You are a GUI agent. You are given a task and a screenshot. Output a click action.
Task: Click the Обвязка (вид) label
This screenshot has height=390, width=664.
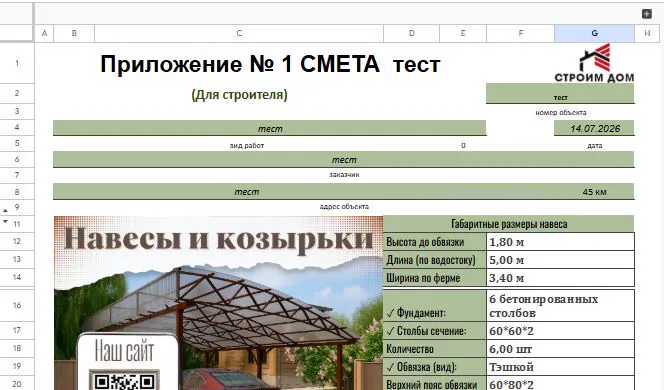coord(435,367)
